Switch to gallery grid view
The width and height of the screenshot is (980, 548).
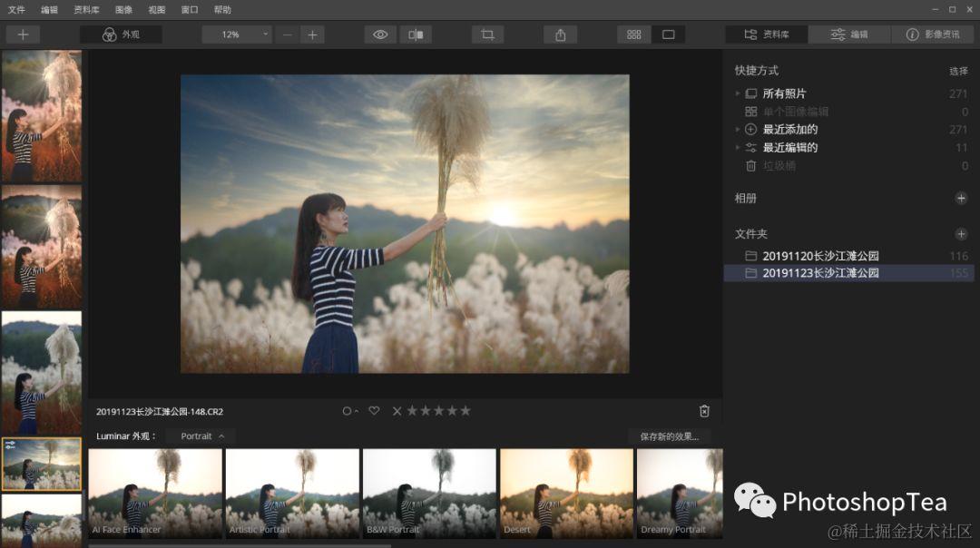pos(633,34)
